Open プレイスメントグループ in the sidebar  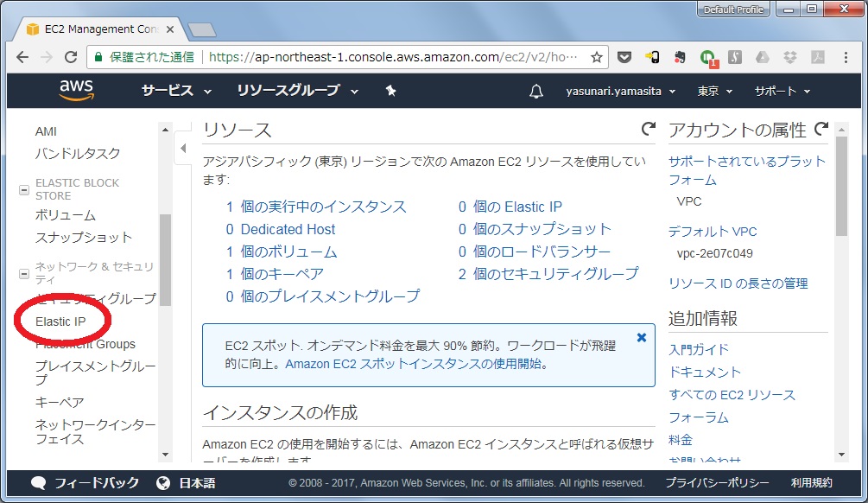95,372
